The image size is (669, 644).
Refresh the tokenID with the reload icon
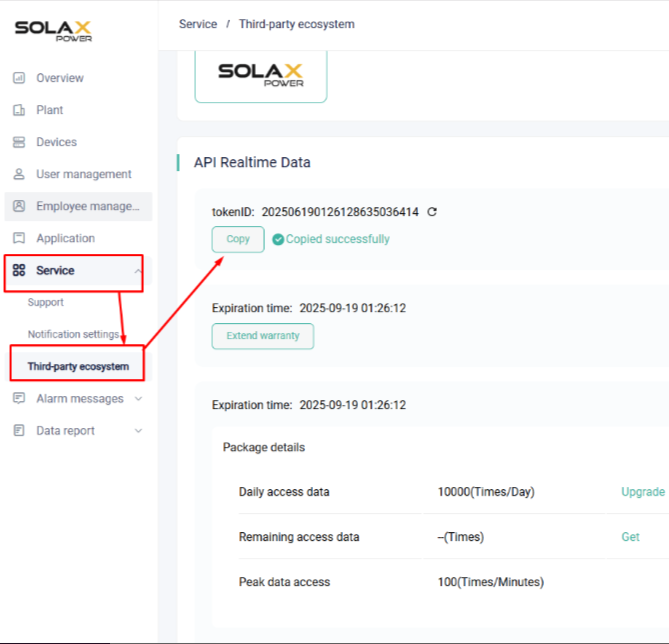(432, 212)
